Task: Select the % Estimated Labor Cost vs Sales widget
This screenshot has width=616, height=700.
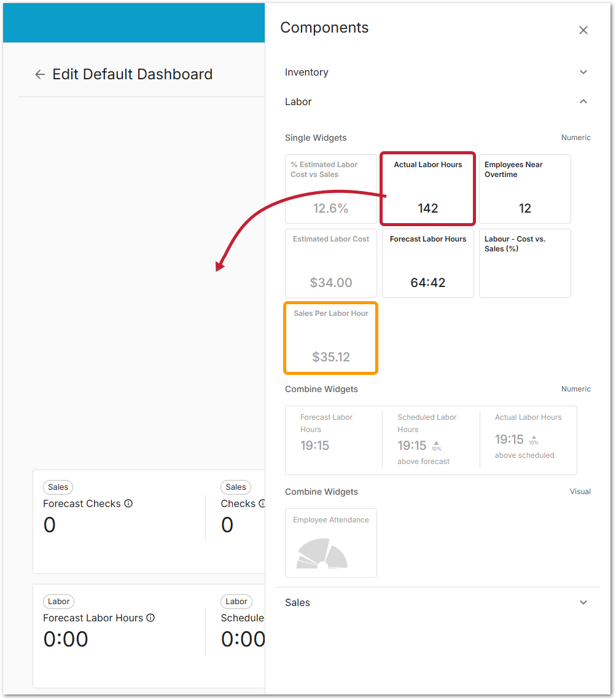Action: click(x=330, y=189)
